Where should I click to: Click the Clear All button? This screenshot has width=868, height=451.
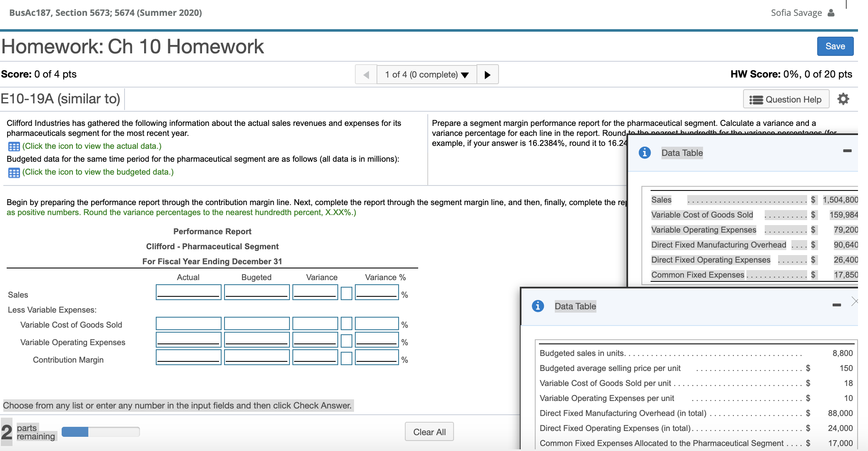point(429,431)
